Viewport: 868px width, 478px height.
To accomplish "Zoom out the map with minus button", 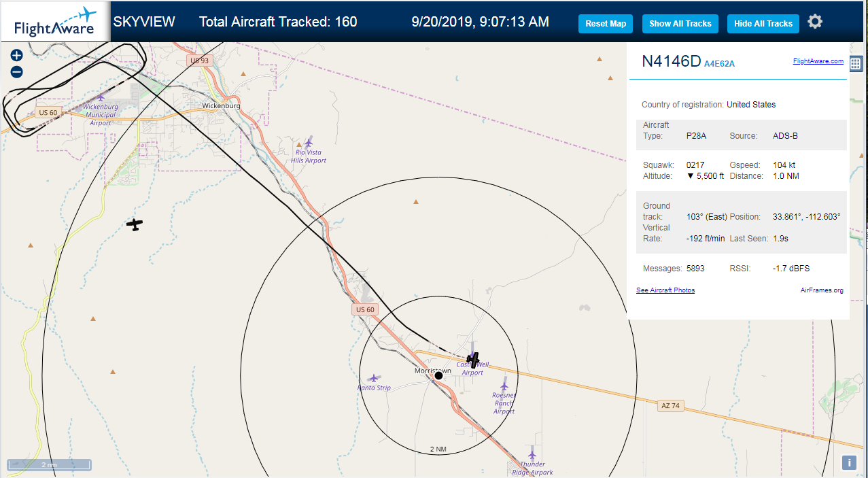I will (x=17, y=72).
